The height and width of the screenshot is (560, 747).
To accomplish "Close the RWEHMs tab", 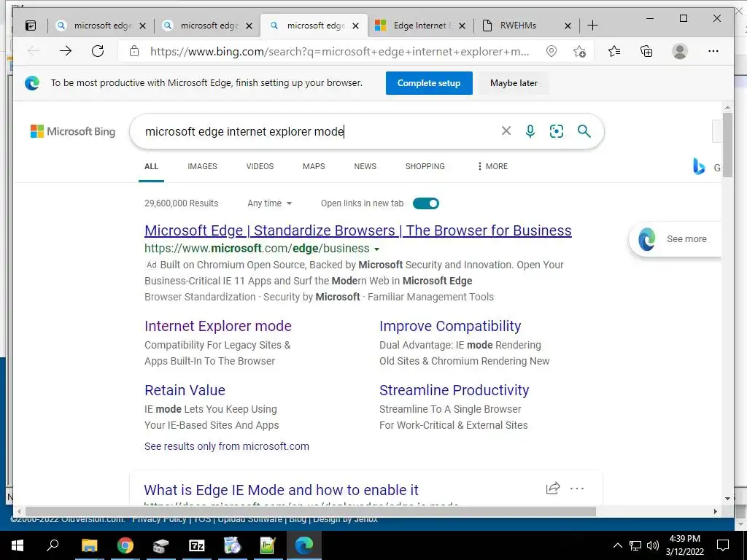I will tap(568, 26).
